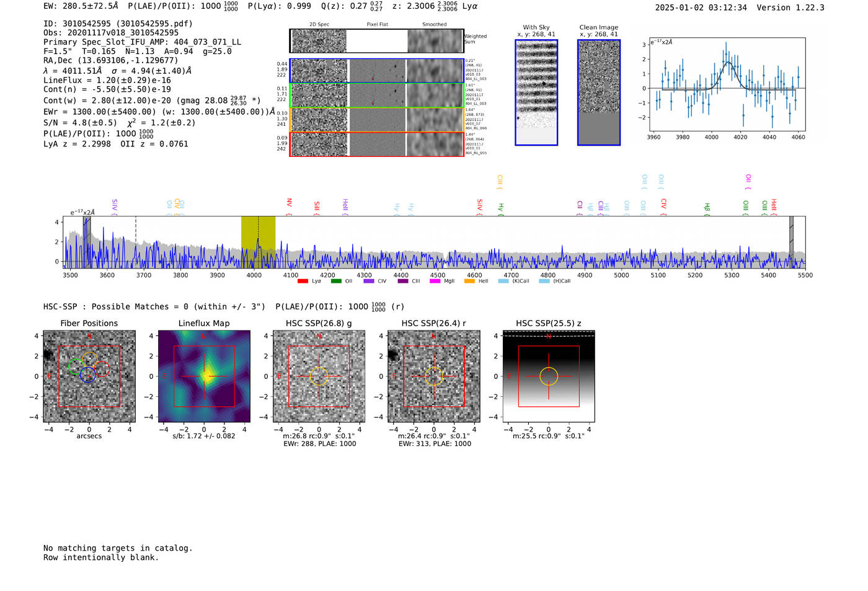Click the 'Cont(n) = -5.50(±5.50)e-19' line
The width and height of the screenshot is (868, 591).
(x=107, y=89)
